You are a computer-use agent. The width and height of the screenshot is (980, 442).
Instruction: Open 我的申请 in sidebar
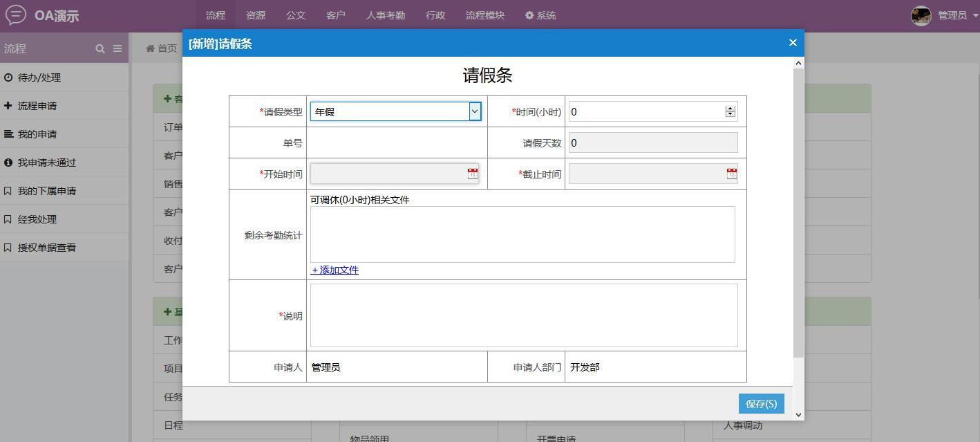pyautogui.click(x=37, y=134)
